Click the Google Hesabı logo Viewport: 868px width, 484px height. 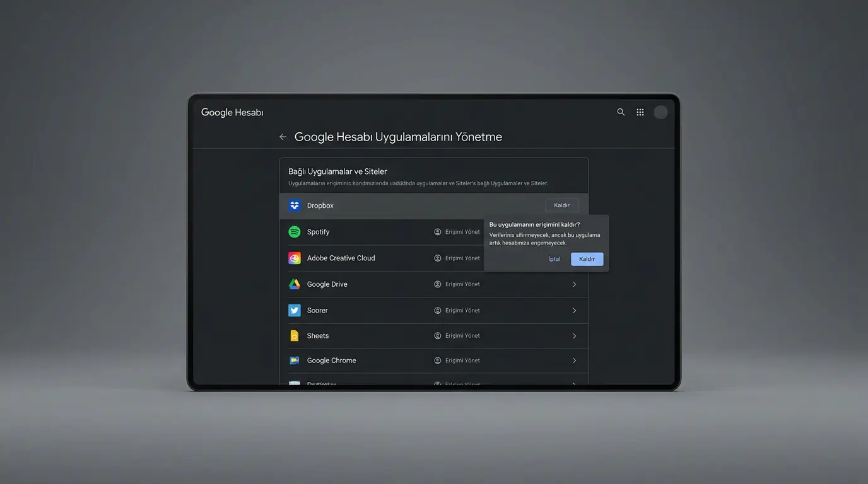tap(232, 113)
